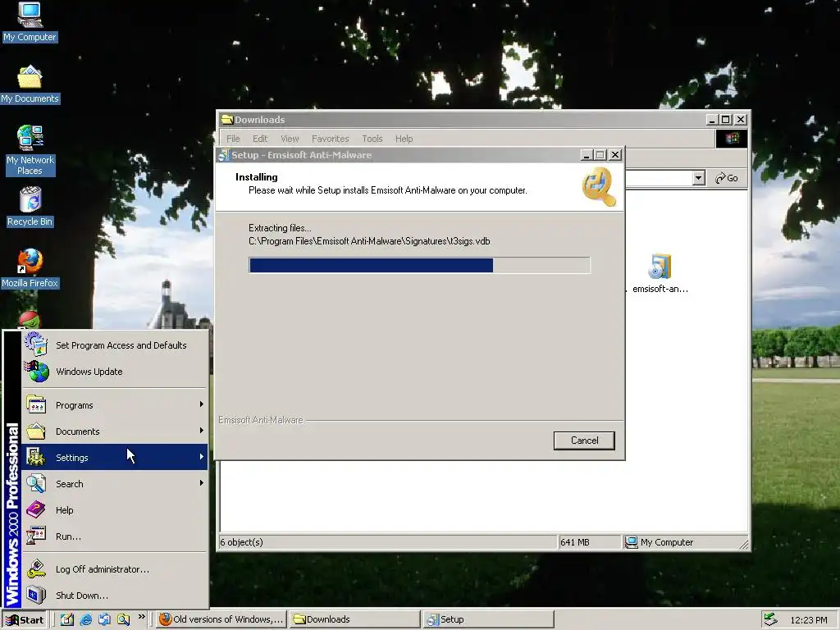
Task: Click the Programs folder icon in Start menu
Action: pyautogui.click(x=36, y=404)
